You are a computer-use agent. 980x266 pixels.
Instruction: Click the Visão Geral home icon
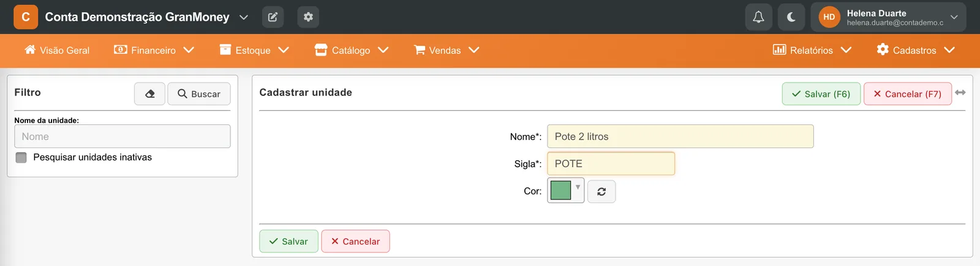(30, 50)
